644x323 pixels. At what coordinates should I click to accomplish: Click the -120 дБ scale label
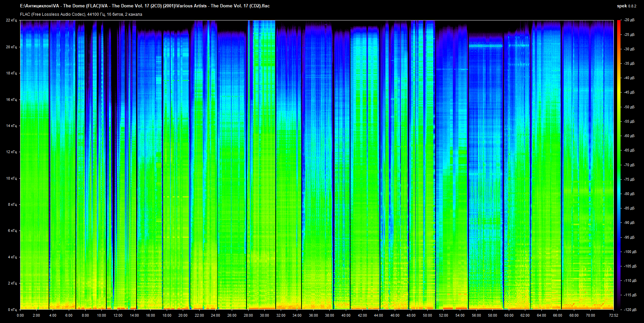(x=630, y=310)
